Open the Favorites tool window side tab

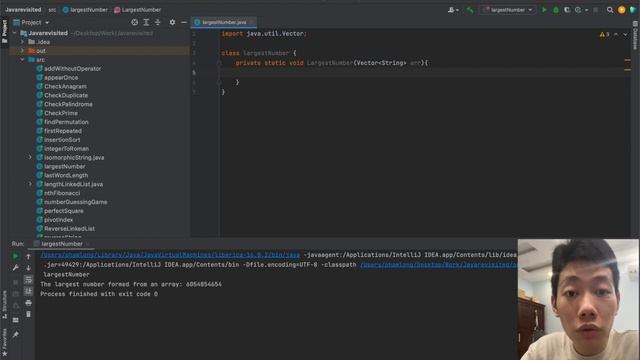[x=4, y=343]
